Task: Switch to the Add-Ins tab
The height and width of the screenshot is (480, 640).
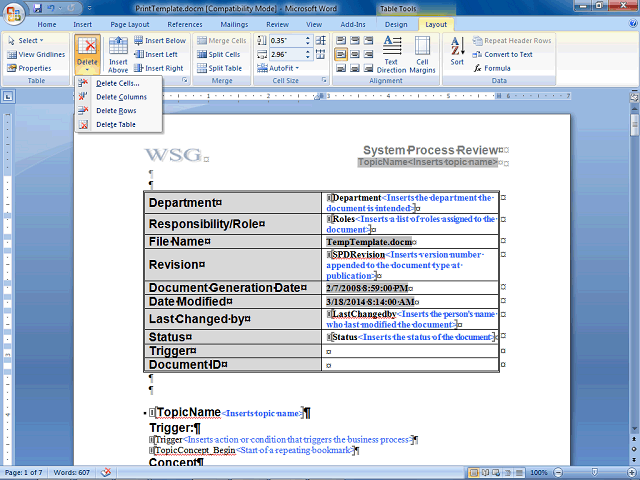Action: click(353, 24)
